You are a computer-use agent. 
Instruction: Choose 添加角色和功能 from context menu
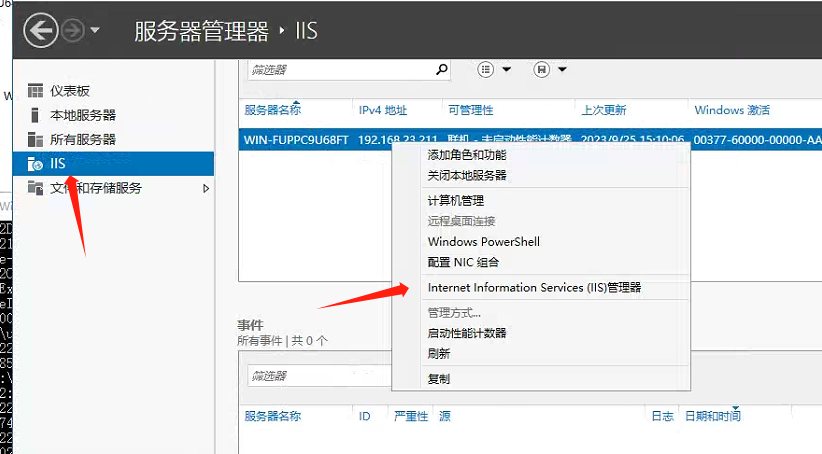point(466,155)
